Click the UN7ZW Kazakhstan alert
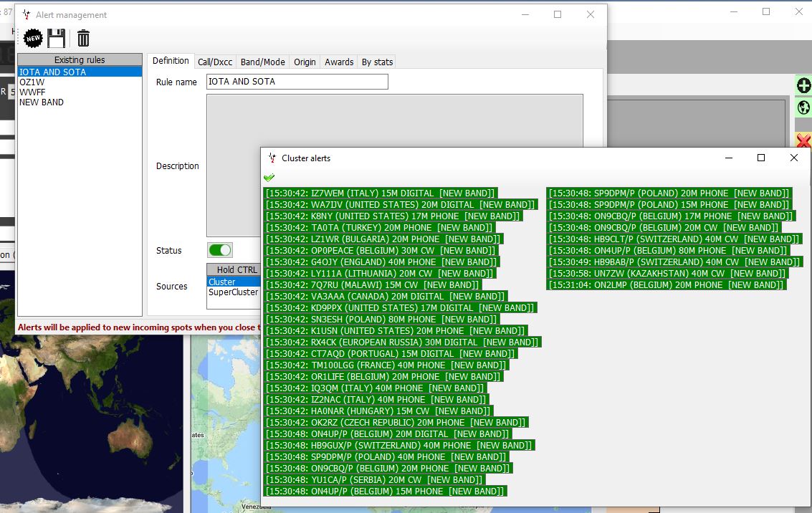 pos(667,273)
